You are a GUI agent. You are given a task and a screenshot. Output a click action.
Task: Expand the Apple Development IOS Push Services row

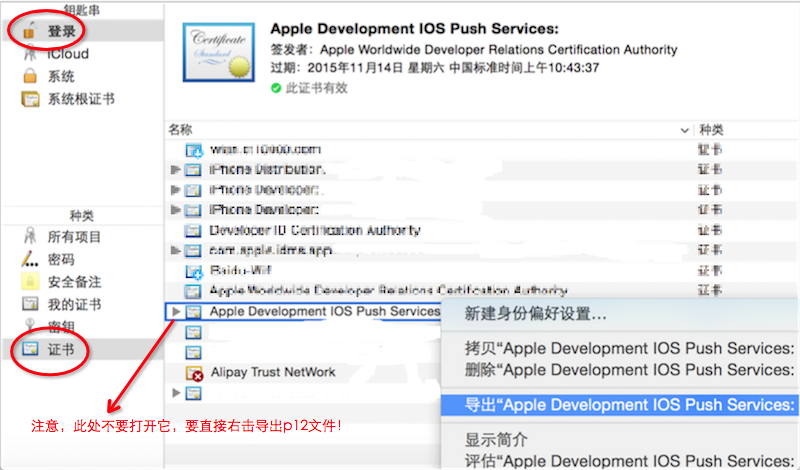(x=176, y=311)
